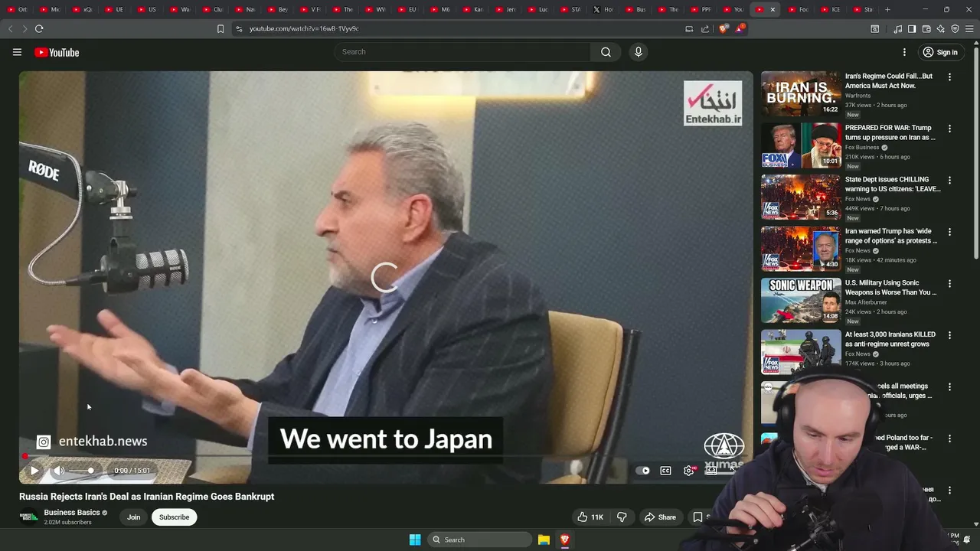Open options for 'State Dept issues CHILLING' video
The image size is (980, 551).
coord(949,181)
